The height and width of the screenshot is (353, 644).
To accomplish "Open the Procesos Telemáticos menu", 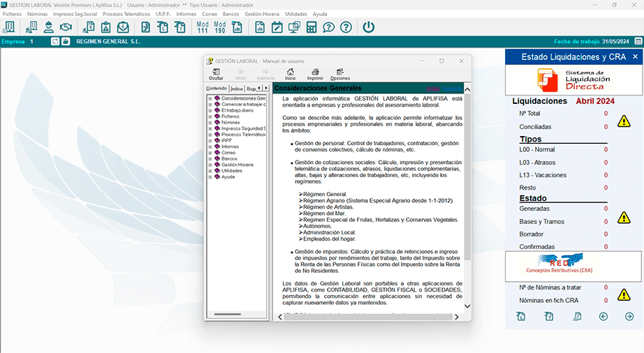I will (x=126, y=14).
